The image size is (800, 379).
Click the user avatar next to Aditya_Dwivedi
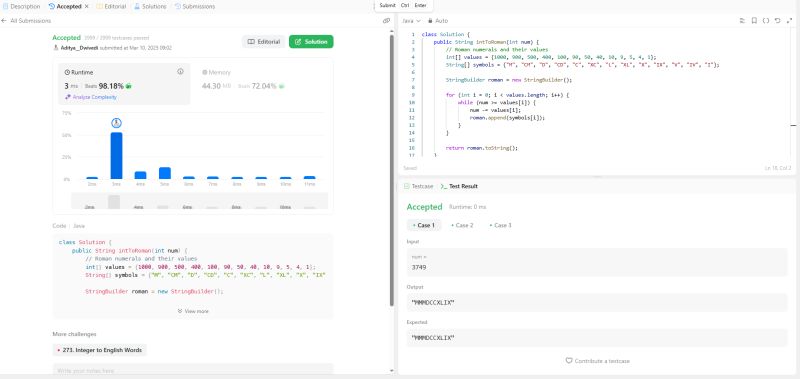point(56,48)
